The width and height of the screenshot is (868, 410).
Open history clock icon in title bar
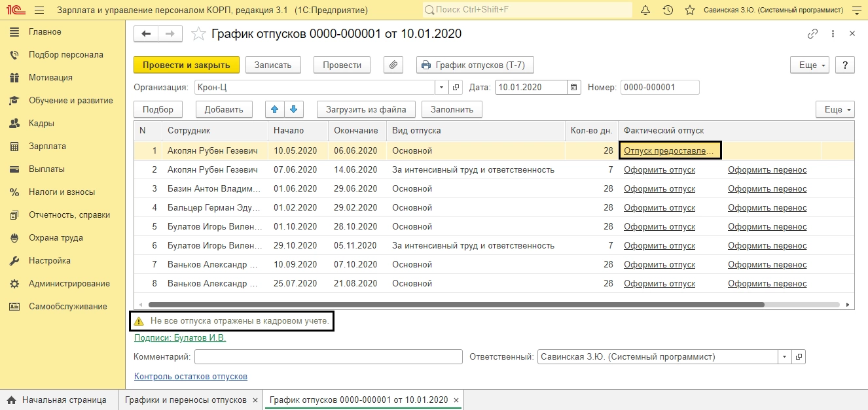[668, 10]
